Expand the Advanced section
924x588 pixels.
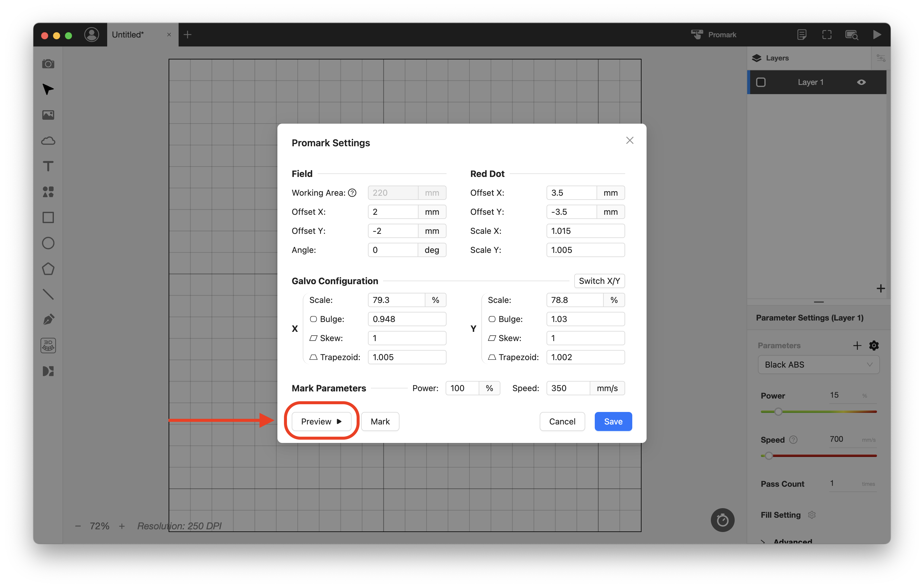click(787, 541)
